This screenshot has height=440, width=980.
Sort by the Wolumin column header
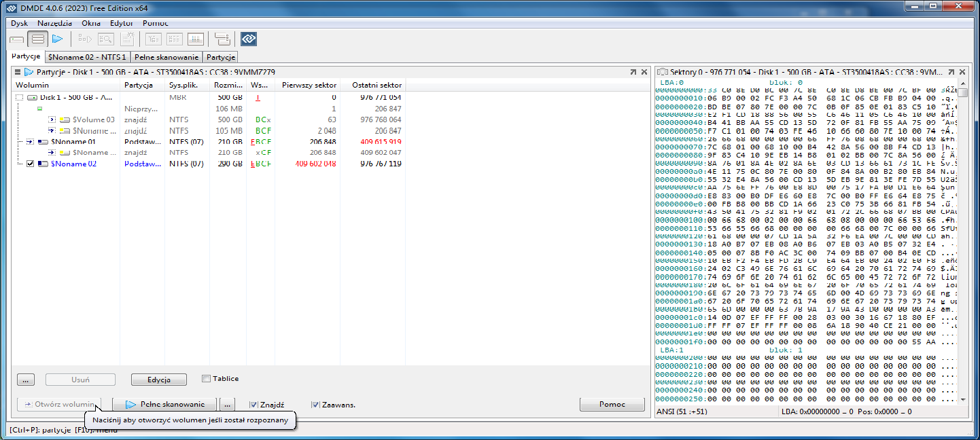(x=67, y=86)
